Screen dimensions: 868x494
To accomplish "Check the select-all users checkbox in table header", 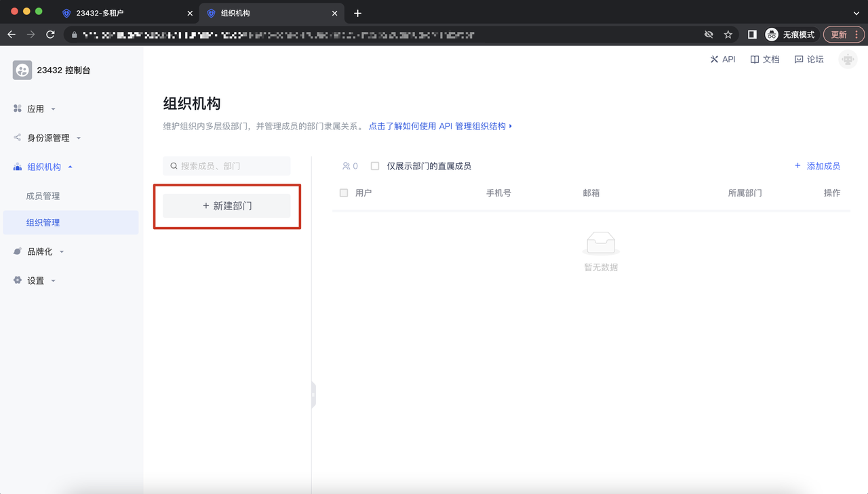I will click(344, 193).
